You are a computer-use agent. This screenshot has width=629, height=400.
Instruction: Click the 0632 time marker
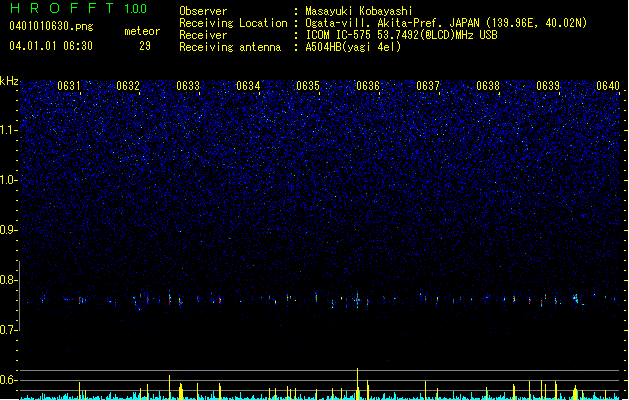tap(128, 86)
